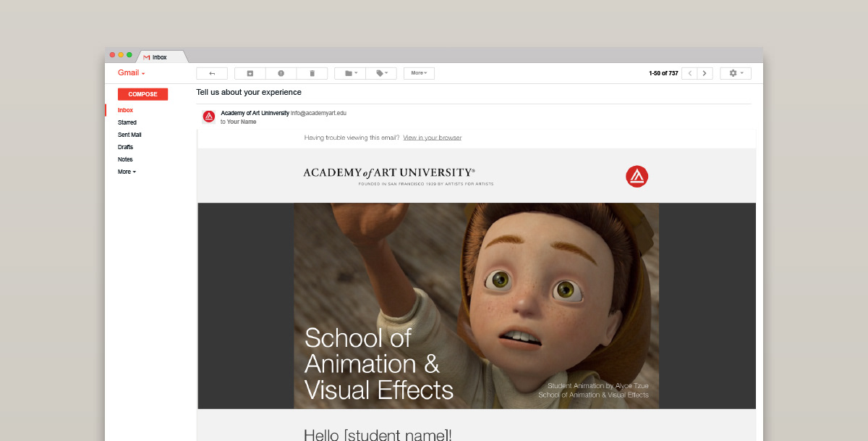Expand More in the sidebar
Screen dimensions: 868x441
[x=127, y=172]
